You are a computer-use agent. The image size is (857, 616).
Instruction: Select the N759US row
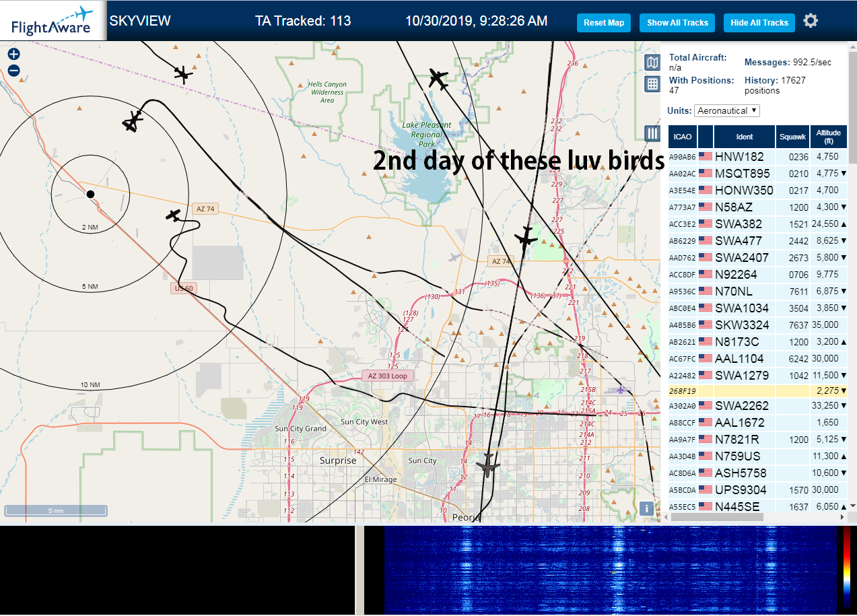(758, 456)
